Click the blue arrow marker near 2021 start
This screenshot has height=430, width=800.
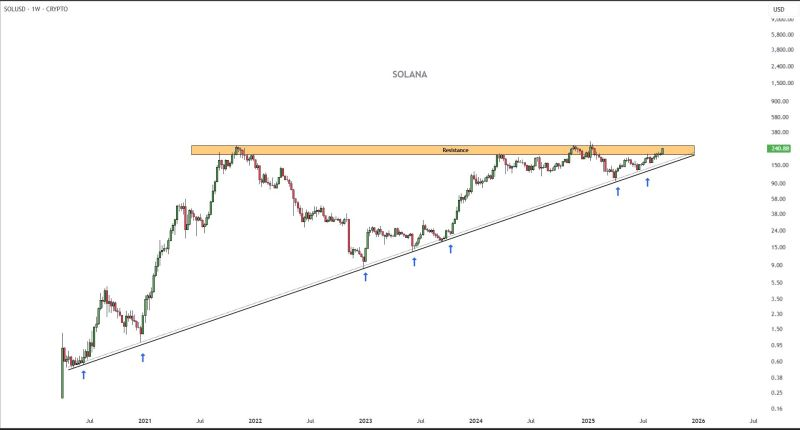(143, 356)
